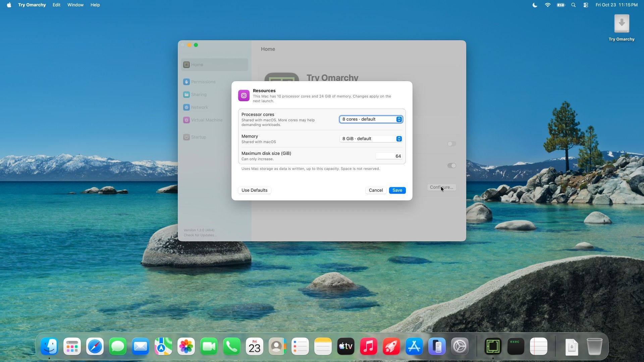
Task: Select Sharing folder icon in sidebar
Action: coord(186,95)
